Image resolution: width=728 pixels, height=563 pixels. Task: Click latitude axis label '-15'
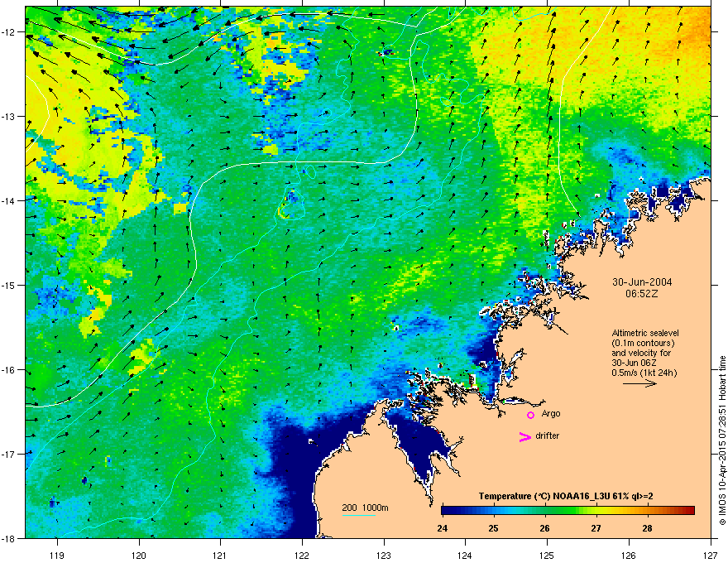pos(8,285)
